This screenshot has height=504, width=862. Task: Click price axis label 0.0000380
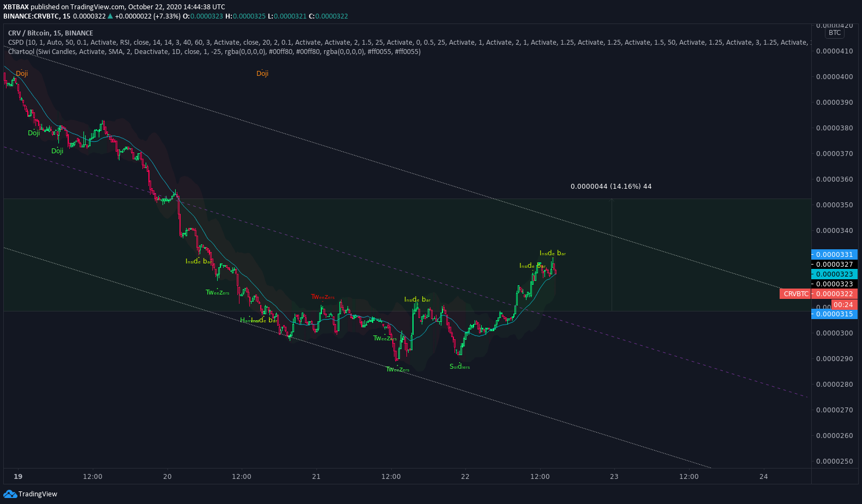pos(834,128)
